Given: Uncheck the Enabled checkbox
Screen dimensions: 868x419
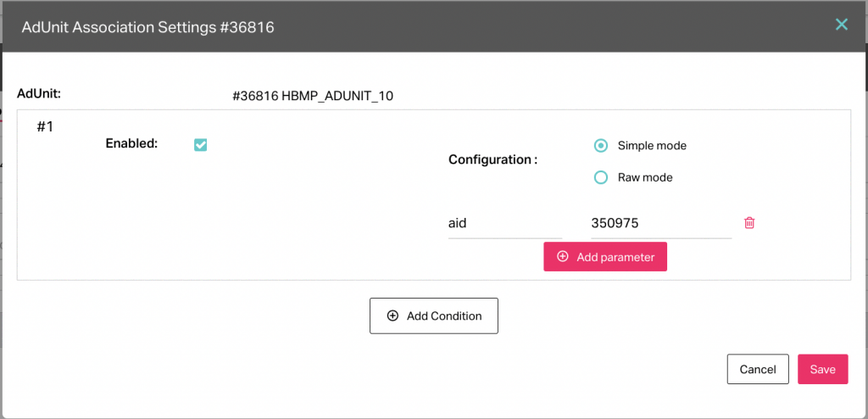Looking at the screenshot, I should pyautogui.click(x=200, y=145).
